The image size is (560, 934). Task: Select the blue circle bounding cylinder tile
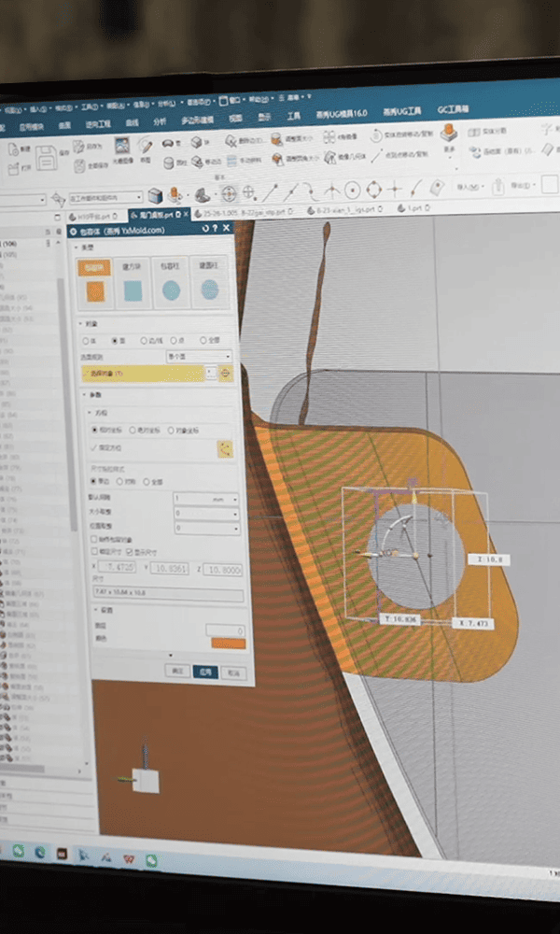pos(171,284)
